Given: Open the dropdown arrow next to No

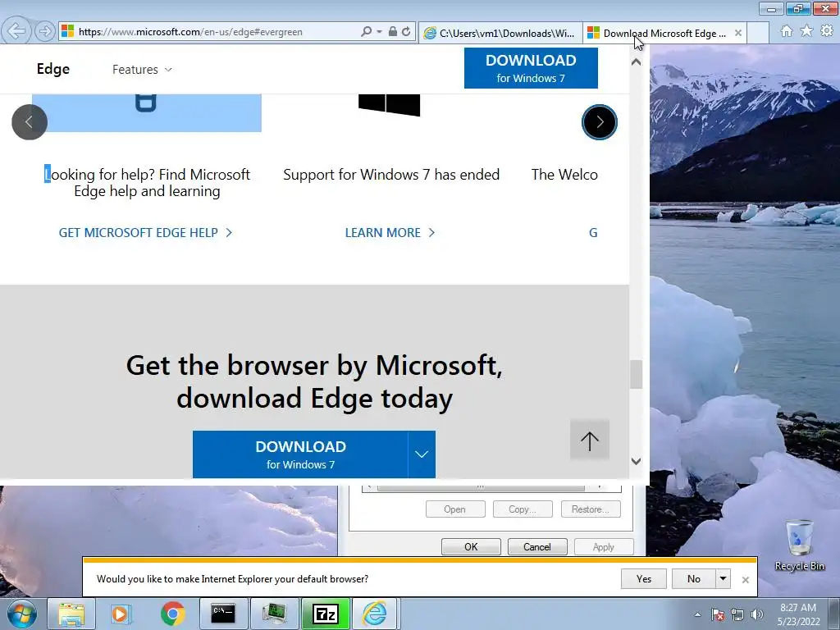Looking at the screenshot, I should pyautogui.click(x=724, y=578).
